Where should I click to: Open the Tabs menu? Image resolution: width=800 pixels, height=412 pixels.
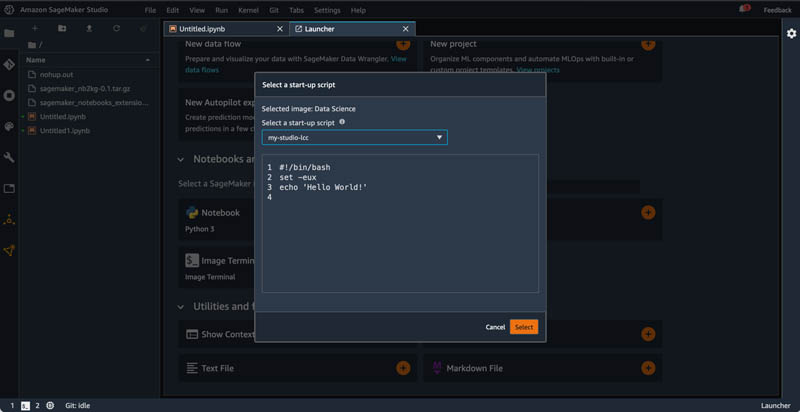tap(296, 10)
